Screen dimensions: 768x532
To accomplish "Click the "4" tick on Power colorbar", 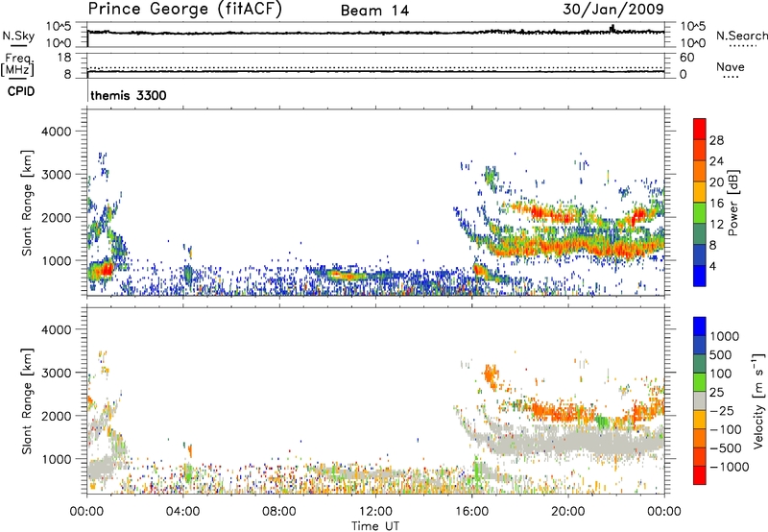I will pos(712,266).
